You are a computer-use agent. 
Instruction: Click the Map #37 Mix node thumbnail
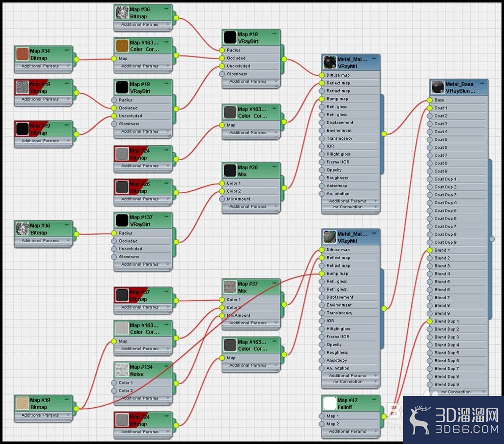[230, 287]
